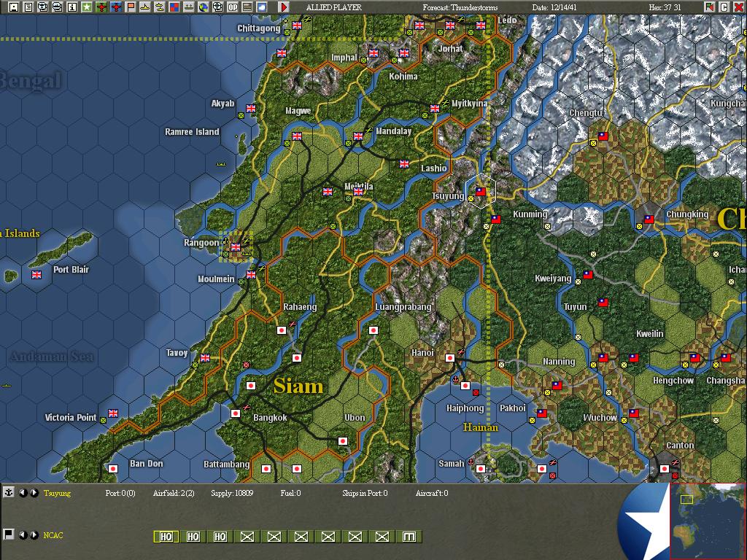Select previous unit with left arrow by NCAC
747x560 pixels.
point(22,534)
